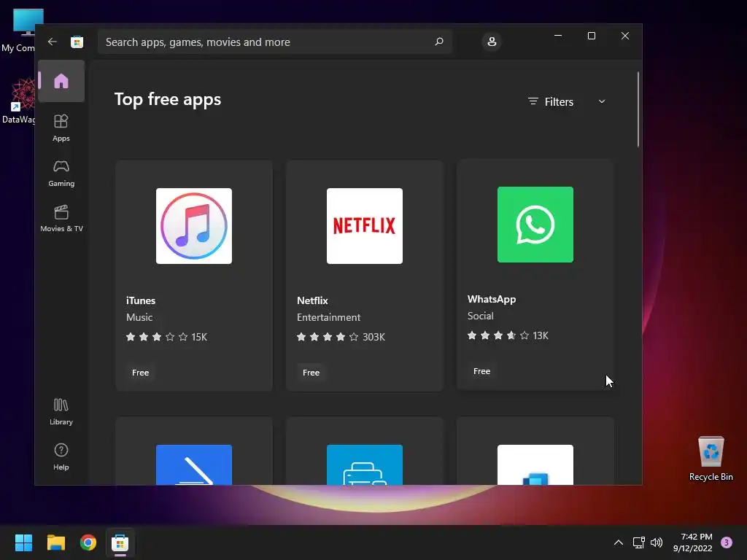Select the DataWag desktop shortcut
Viewport: 747px width, 560px height.
(18, 101)
